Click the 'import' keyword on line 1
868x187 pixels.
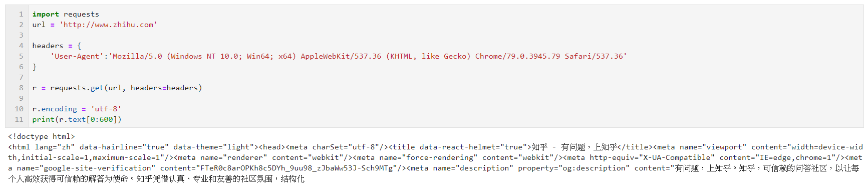46,14
